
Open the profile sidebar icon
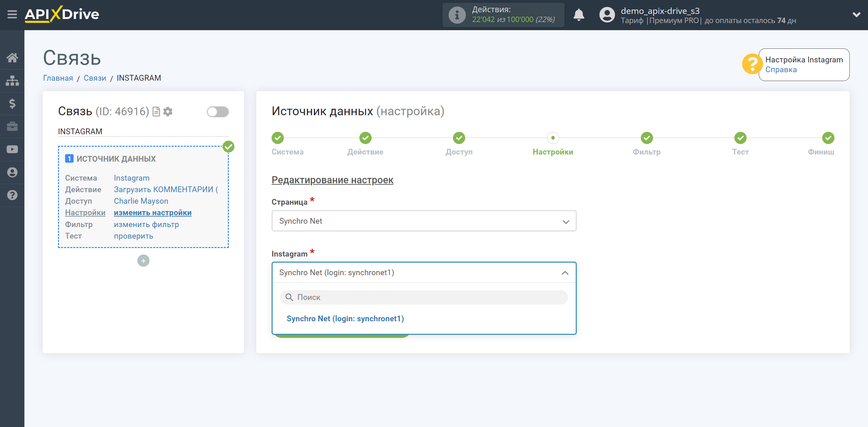(12, 172)
